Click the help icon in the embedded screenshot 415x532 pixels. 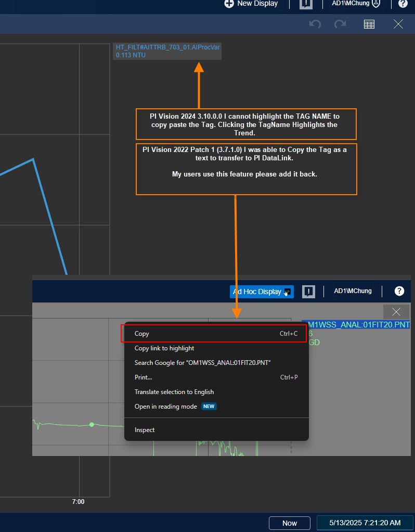399,291
